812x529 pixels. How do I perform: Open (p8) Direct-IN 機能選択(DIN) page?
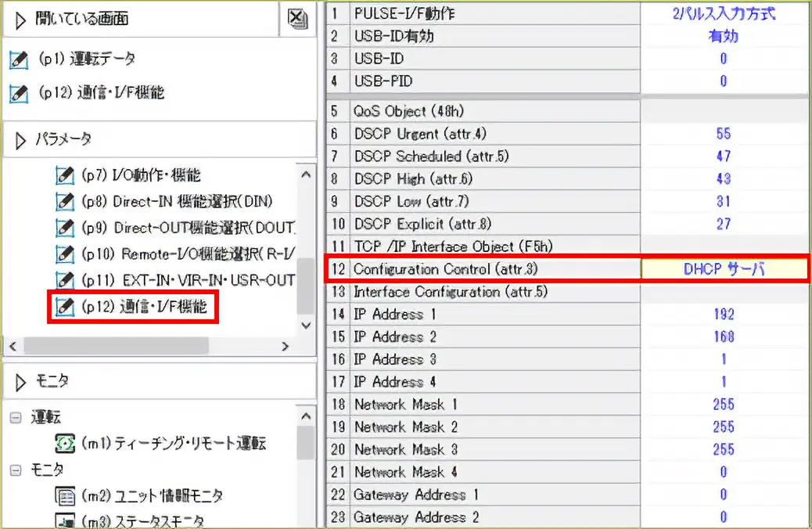pos(177,201)
